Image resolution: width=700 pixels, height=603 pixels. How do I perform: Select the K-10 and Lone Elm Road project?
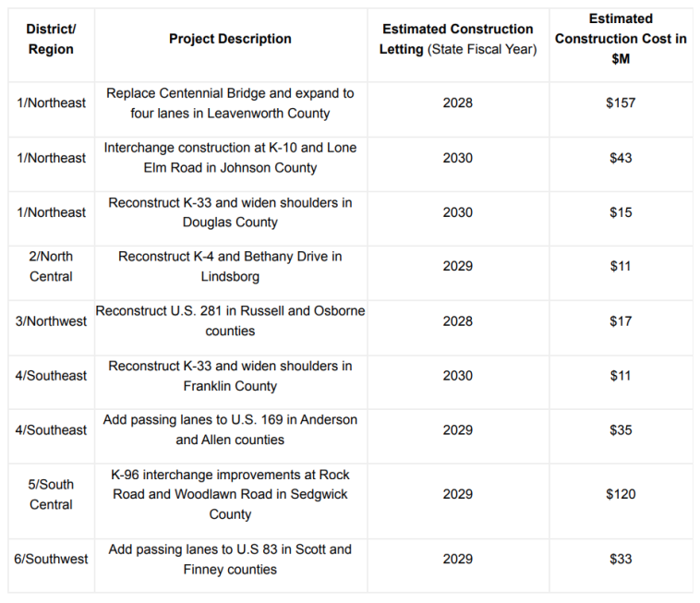[x=230, y=158]
